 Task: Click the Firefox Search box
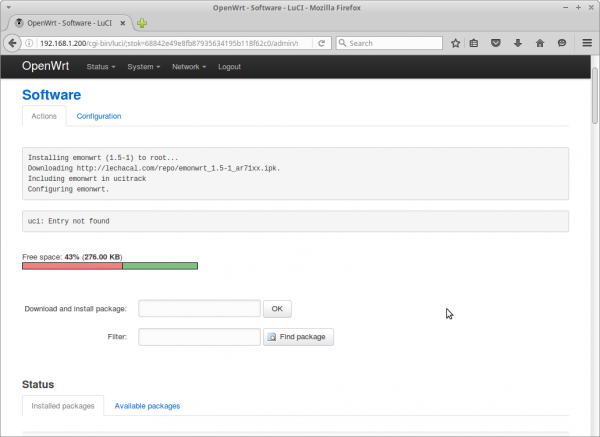tap(389, 43)
